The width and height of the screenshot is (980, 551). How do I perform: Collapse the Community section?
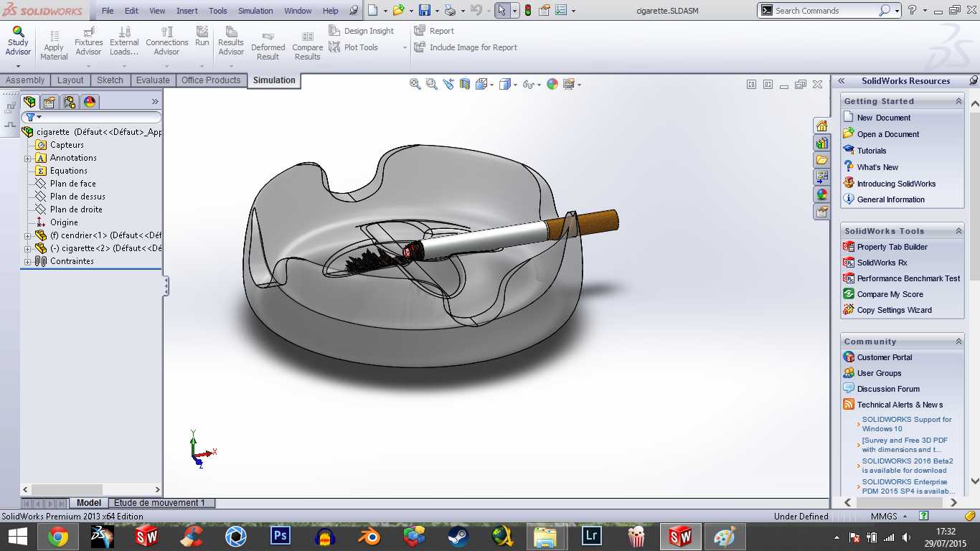(x=958, y=342)
